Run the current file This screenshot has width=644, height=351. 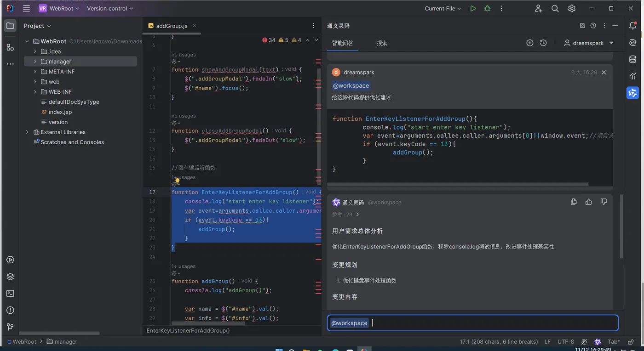pos(473,8)
